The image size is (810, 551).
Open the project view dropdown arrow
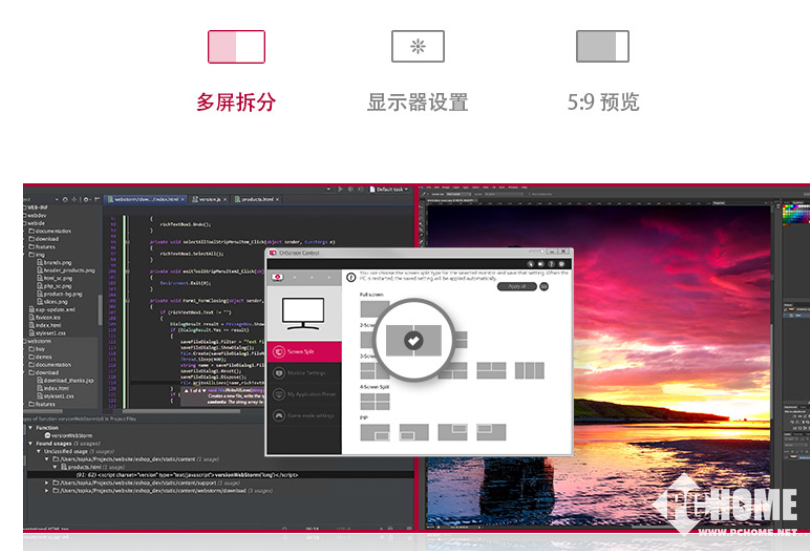click(x=56, y=199)
